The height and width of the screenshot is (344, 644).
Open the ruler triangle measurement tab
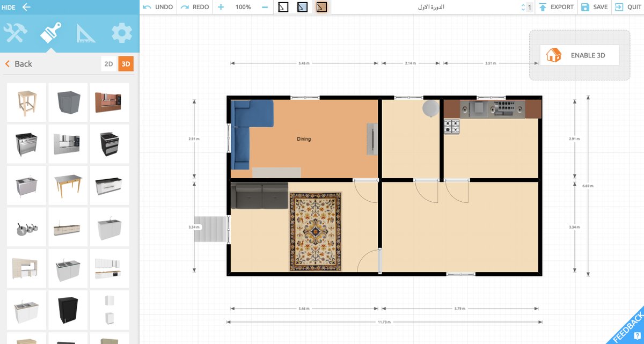[86, 33]
